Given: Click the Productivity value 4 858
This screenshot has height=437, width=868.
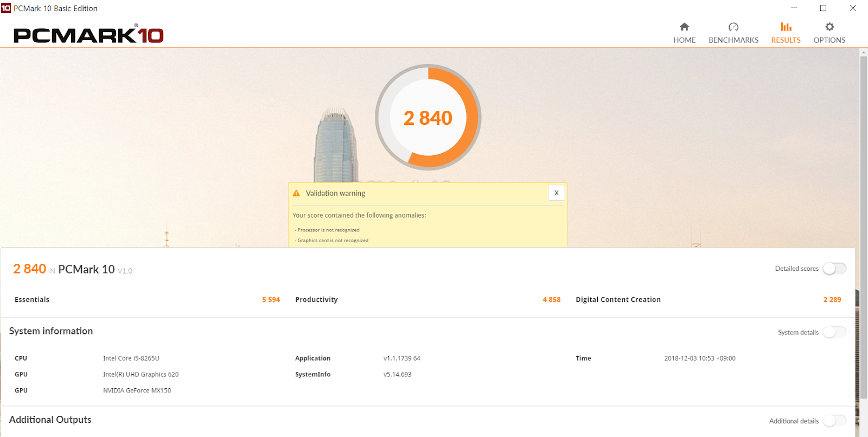Looking at the screenshot, I should tap(551, 300).
